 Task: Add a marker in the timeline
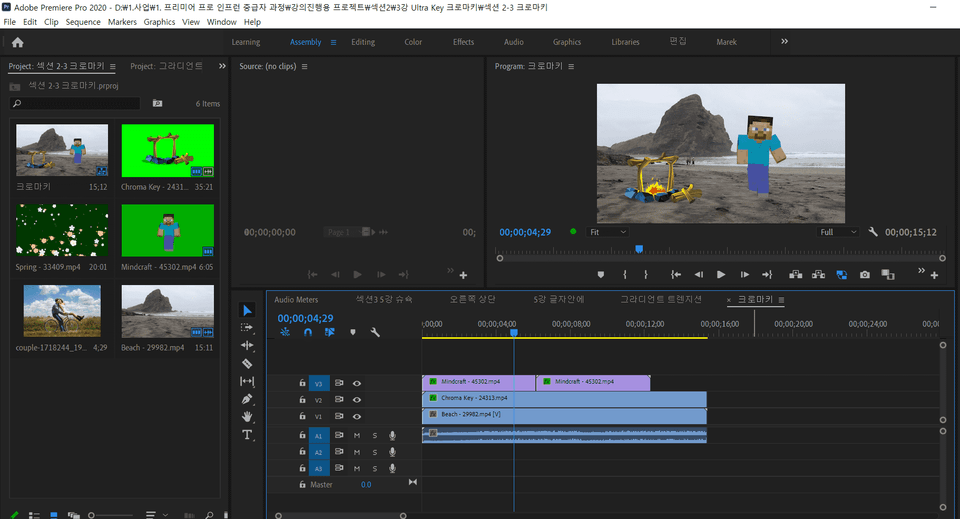353,332
